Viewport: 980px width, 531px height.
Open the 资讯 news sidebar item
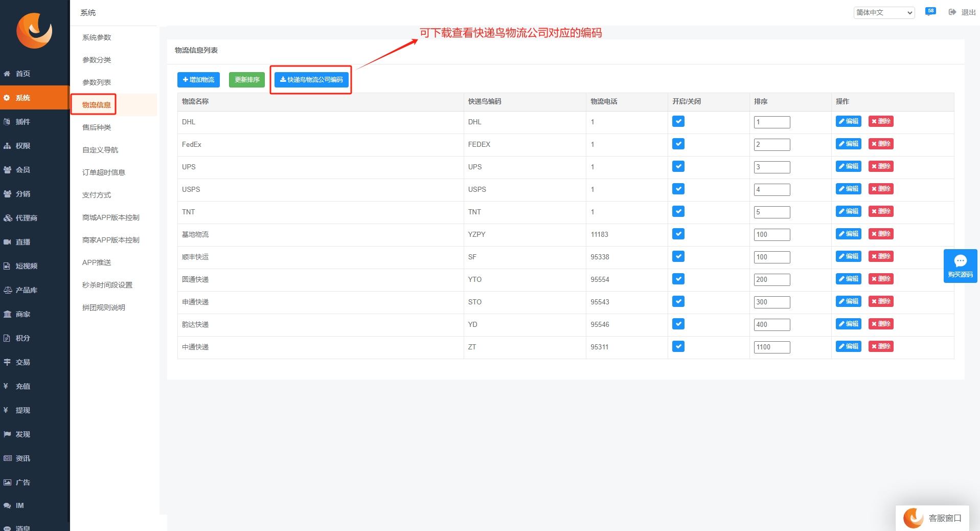(34, 458)
